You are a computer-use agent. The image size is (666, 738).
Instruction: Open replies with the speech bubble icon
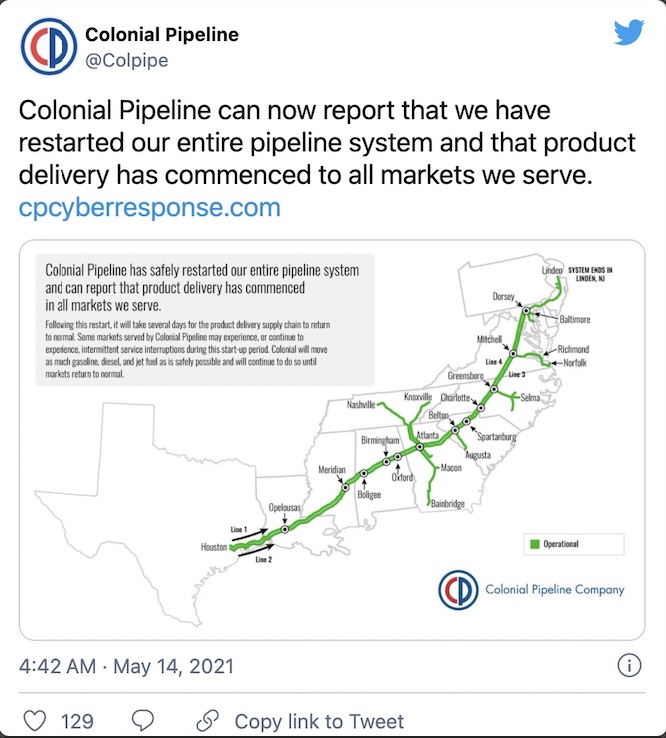143,720
